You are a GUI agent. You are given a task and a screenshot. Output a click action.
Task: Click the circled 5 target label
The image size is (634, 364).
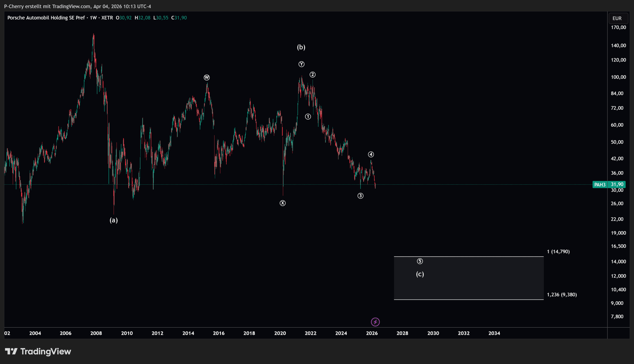click(x=420, y=261)
